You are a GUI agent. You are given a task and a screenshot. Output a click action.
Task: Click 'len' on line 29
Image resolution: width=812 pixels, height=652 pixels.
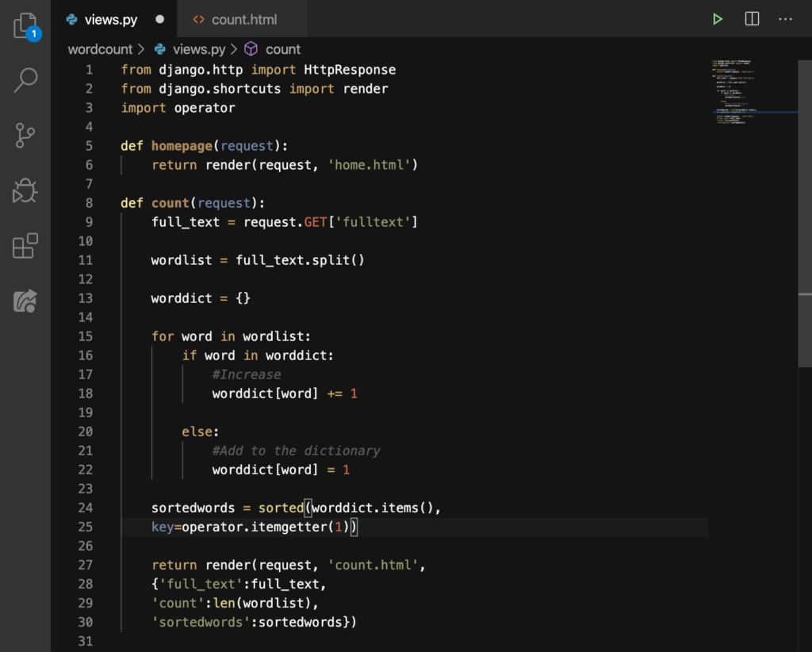coord(224,603)
